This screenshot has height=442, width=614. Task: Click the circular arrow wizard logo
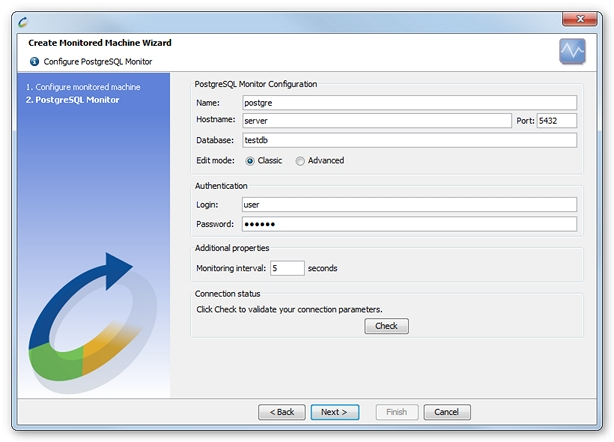(x=88, y=322)
